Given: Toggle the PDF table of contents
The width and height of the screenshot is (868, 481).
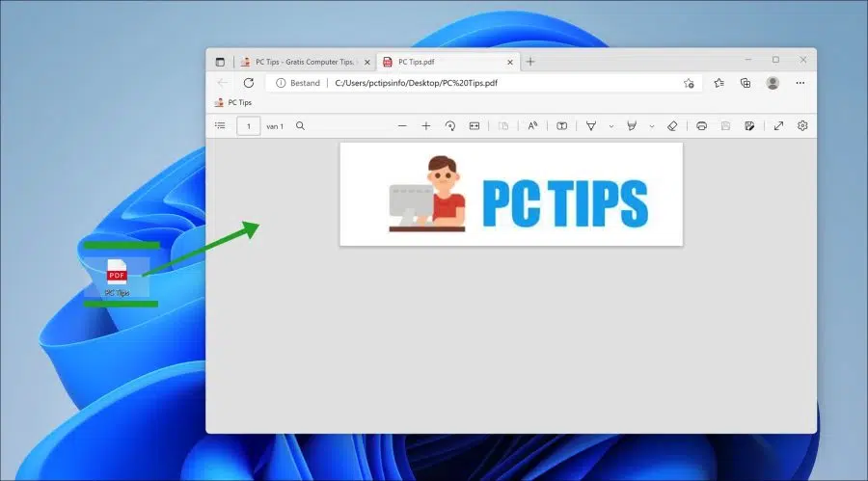Looking at the screenshot, I should pyautogui.click(x=220, y=126).
